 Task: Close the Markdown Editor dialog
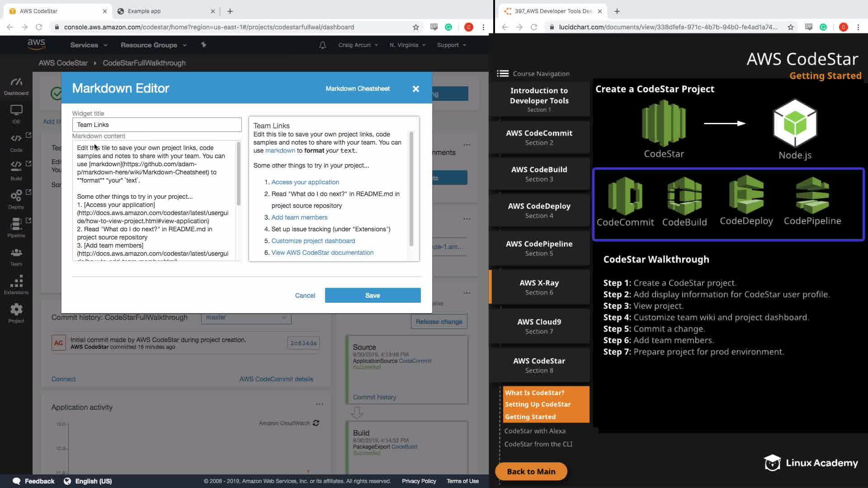click(415, 89)
